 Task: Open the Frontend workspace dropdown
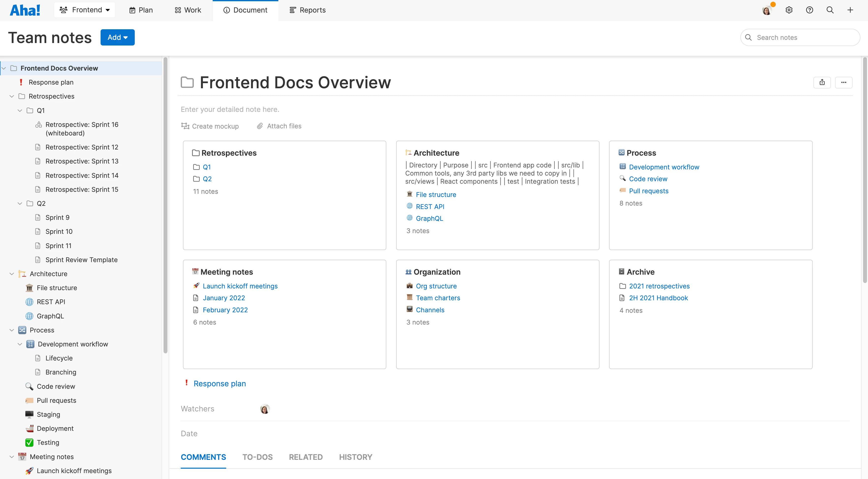tap(84, 10)
